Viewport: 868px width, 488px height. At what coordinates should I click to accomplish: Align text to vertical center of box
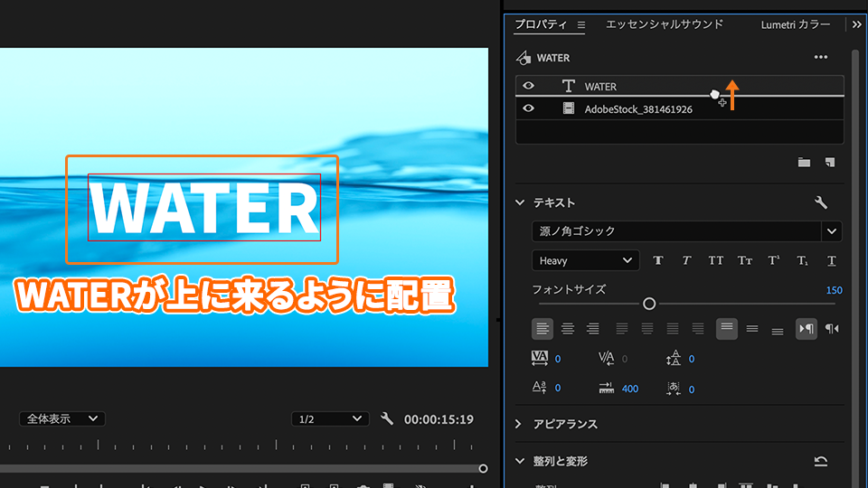(751, 329)
